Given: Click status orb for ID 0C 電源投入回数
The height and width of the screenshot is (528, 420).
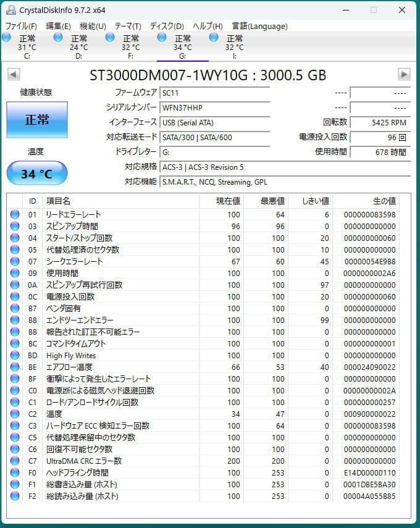Looking at the screenshot, I should click(15, 296).
